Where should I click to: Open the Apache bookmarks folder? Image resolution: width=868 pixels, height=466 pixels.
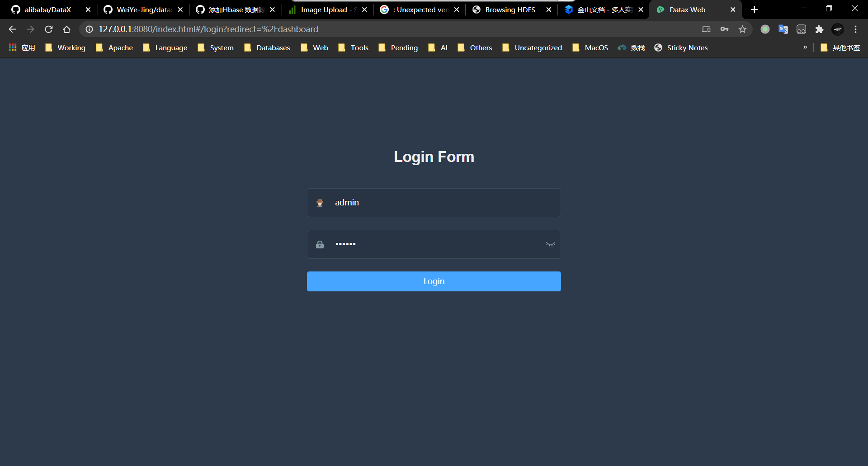click(x=114, y=48)
